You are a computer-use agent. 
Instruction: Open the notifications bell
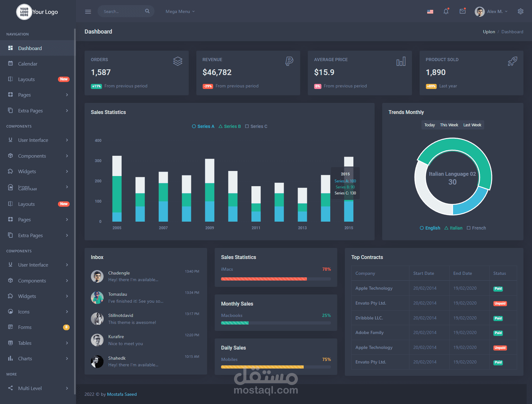point(446,11)
